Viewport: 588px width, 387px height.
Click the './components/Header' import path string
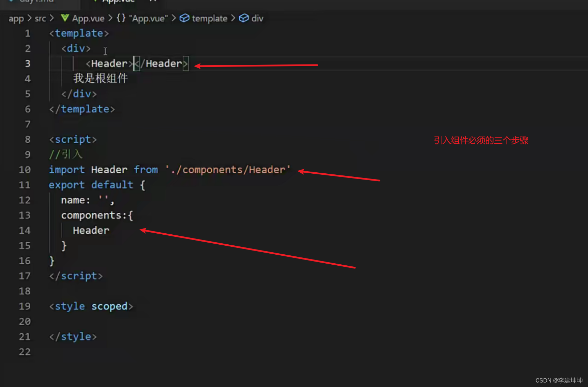coord(228,170)
